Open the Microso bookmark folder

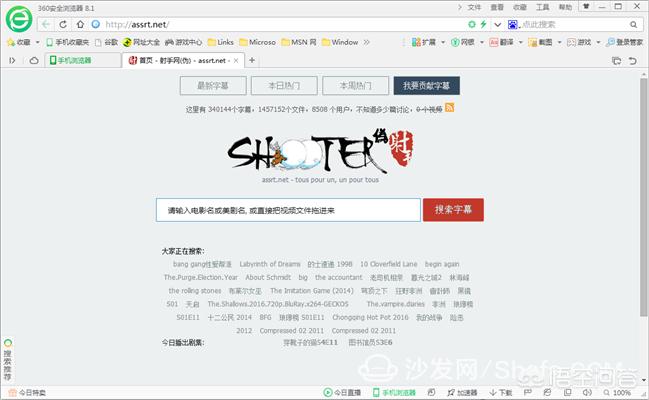(257, 42)
